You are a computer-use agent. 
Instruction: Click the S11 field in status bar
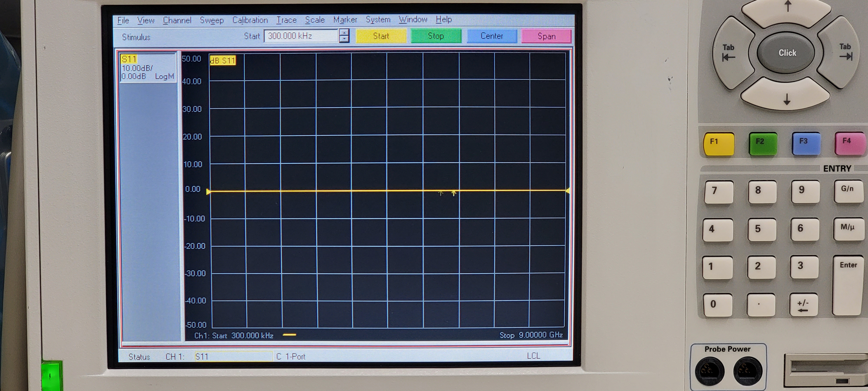point(233,356)
